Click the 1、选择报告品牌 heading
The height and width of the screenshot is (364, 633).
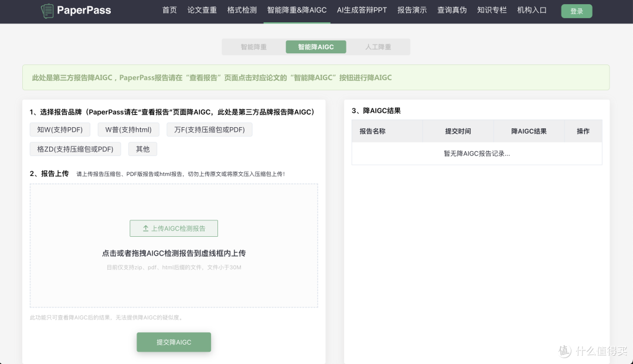click(x=172, y=112)
